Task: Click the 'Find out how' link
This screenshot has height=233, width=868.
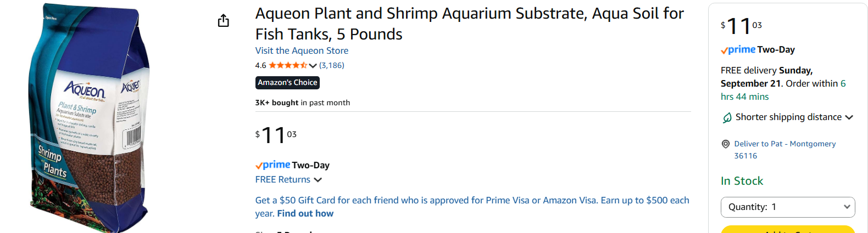Action: pos(305,214)
